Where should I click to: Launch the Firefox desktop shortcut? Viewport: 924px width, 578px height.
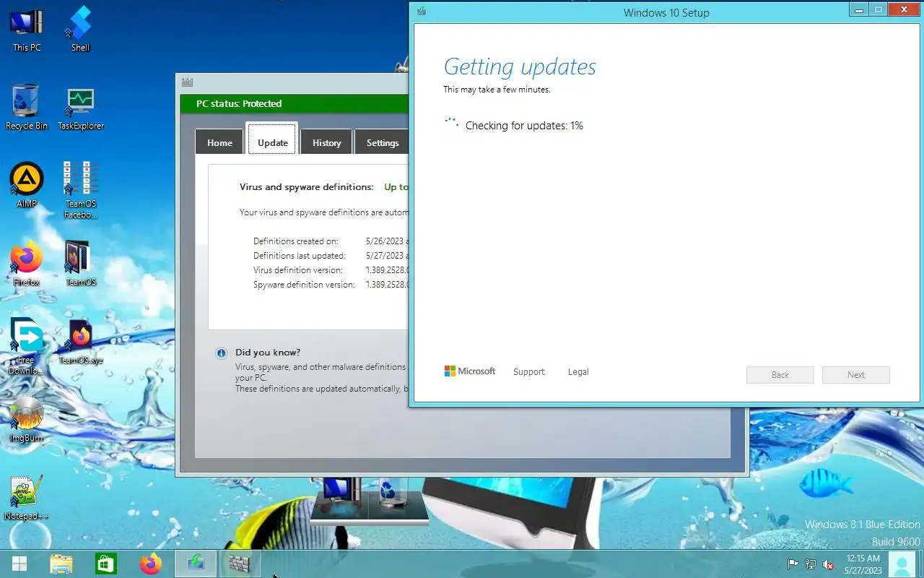(x=27, y=263)
